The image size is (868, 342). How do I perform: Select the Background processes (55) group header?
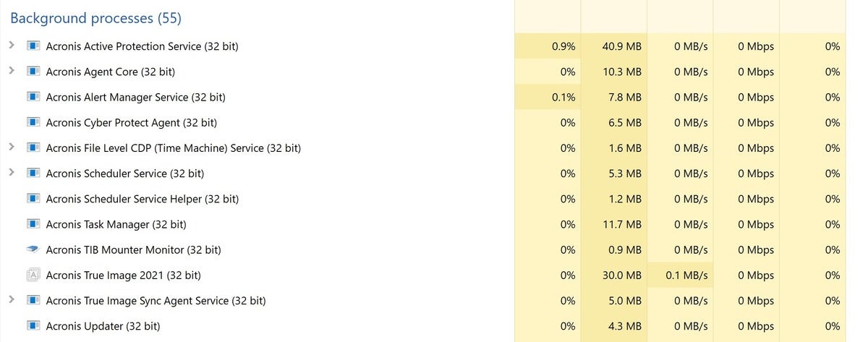pos(96,17)
